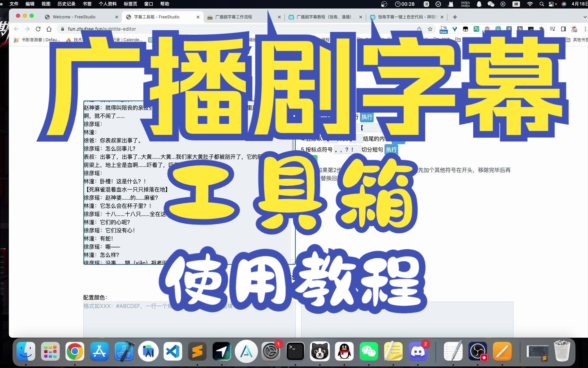Image resolution: width=588 pixels, height=368 pixels.
Task: Launch Xcode from the Dock
Action: [124, 351]
